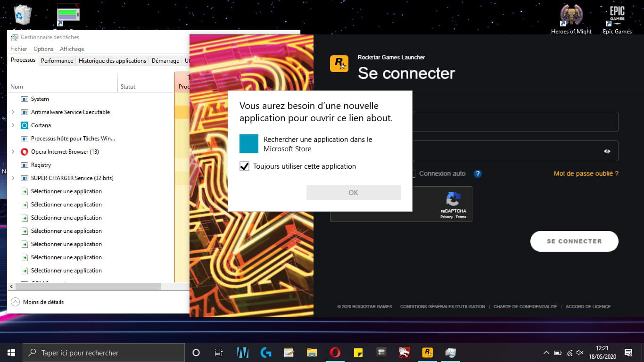Open Sticky Notes from the taskbar
This screenshot has height=362, width=644.
[358, 353]
